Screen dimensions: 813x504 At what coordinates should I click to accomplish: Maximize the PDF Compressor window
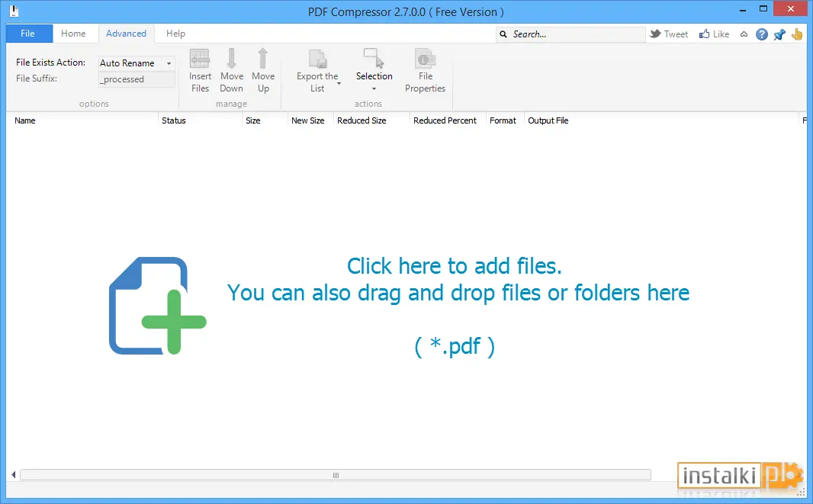click(x=763, y=9)
